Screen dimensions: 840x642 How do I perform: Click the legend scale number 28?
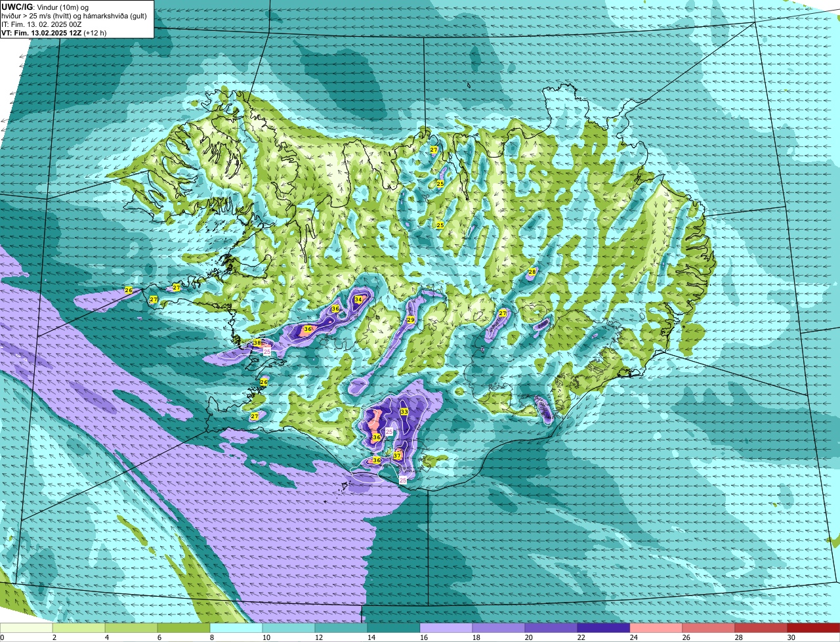(x=738, y=637)
